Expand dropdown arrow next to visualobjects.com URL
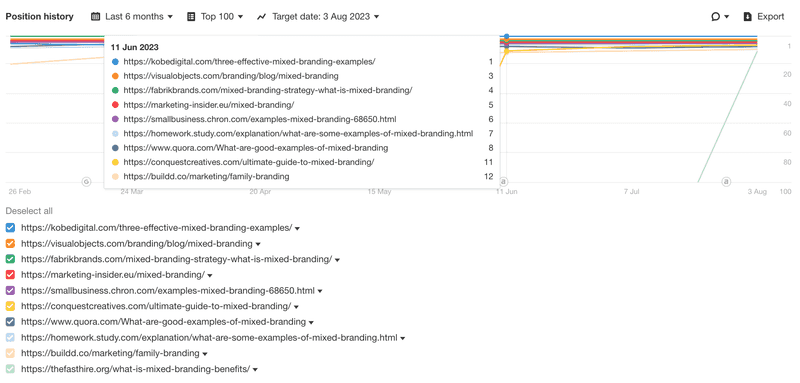 pyautogui.click(x=258, y=244)
